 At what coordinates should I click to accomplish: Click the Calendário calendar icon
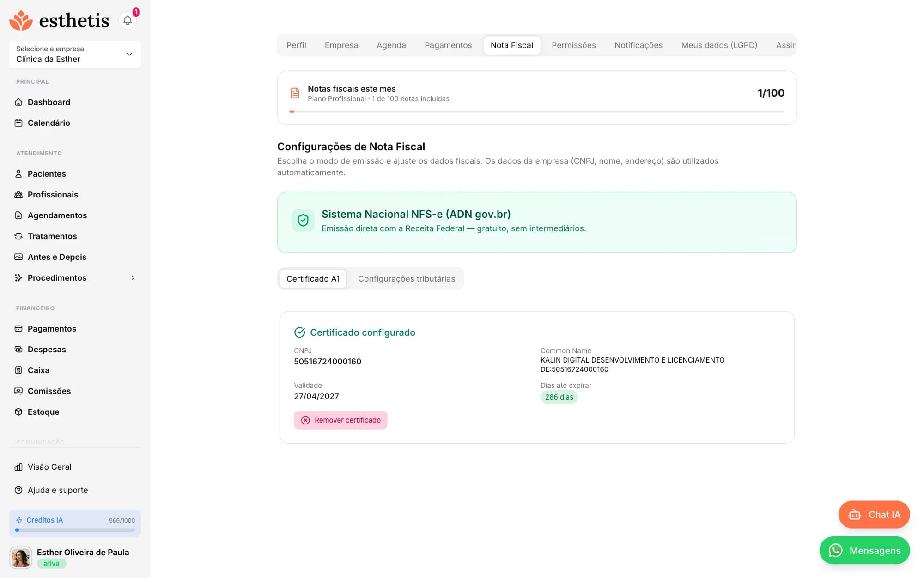[18, 123]
